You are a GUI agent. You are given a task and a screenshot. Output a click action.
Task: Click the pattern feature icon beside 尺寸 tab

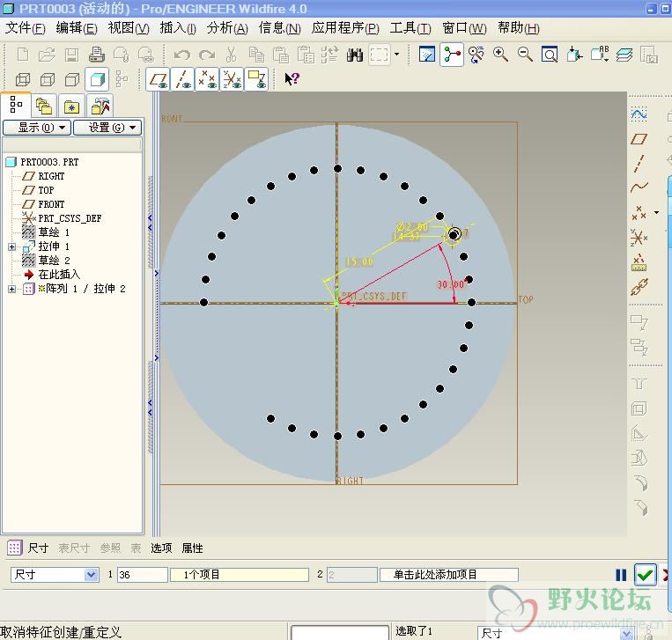[x=14, y=548]
